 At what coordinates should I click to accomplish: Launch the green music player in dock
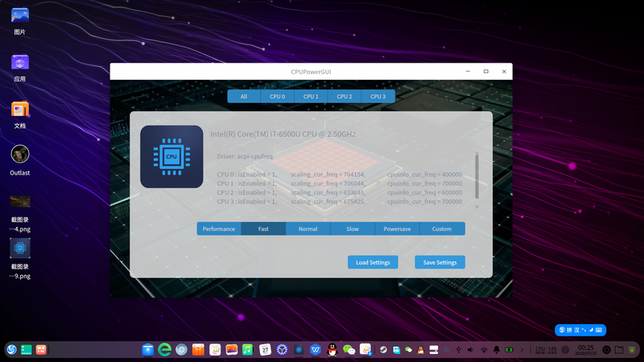pos(248,350)
